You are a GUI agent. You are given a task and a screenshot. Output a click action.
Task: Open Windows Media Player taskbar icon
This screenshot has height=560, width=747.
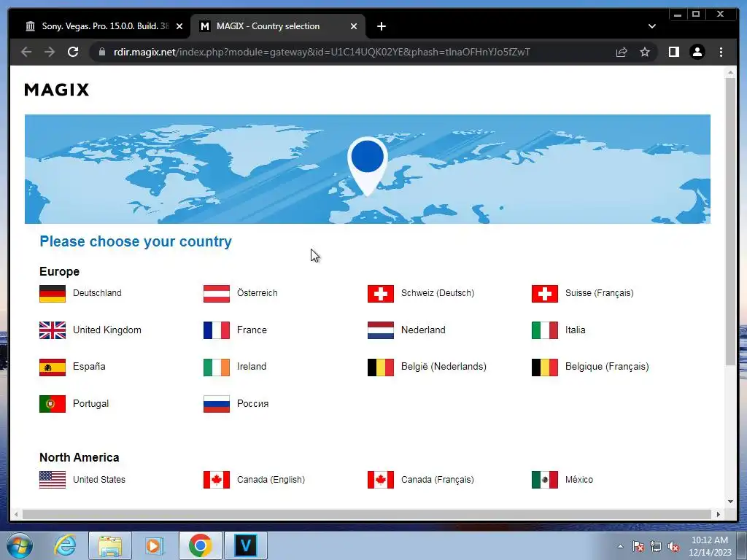click(x=155, y=545)
